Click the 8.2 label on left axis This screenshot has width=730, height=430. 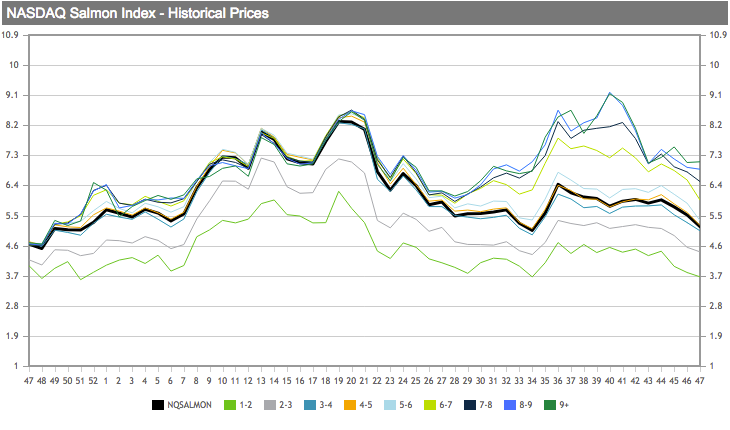tap(13, 125)
